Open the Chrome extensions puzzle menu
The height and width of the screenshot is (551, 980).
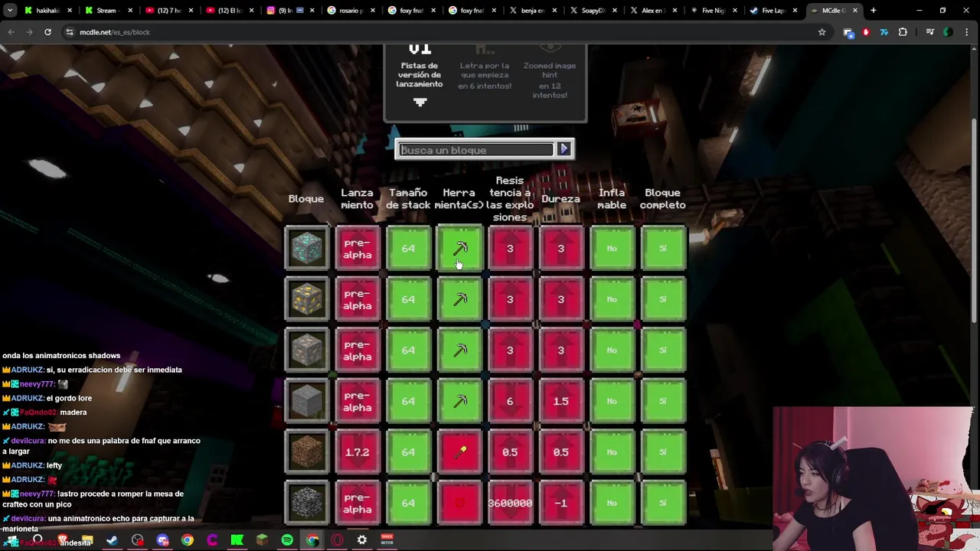point(903,32)
